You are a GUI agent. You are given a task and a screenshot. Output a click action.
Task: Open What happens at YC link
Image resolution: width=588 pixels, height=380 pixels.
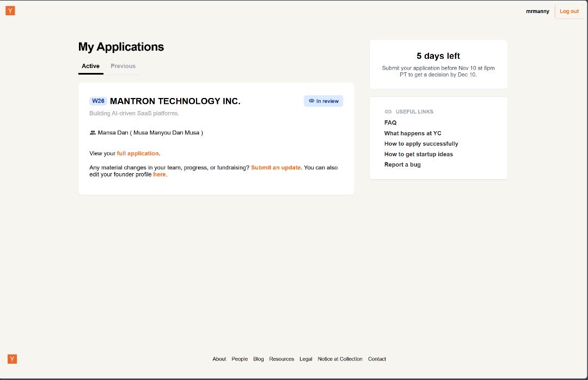(413, 133)
